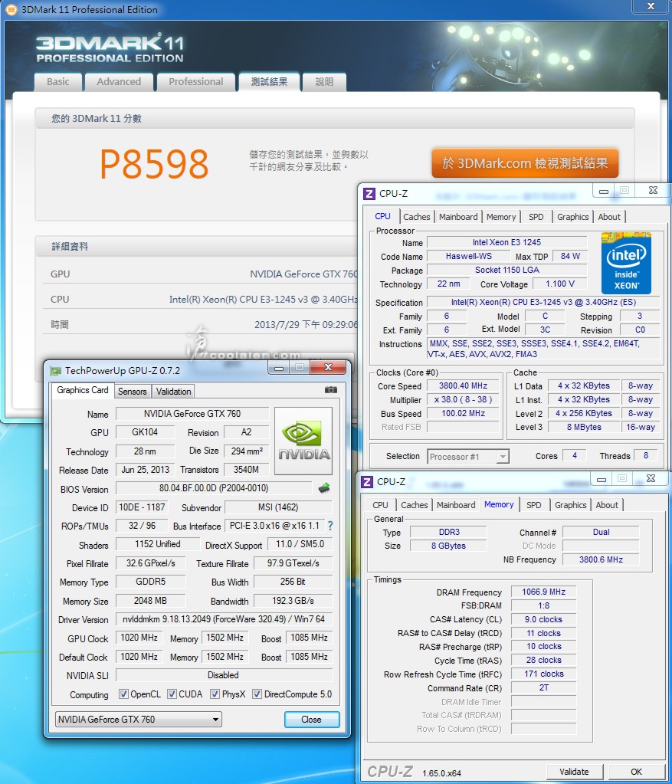Switch to CPU tab in lower CPU-Z window
Screen dimensions: 672x784
tap(381, 505)
